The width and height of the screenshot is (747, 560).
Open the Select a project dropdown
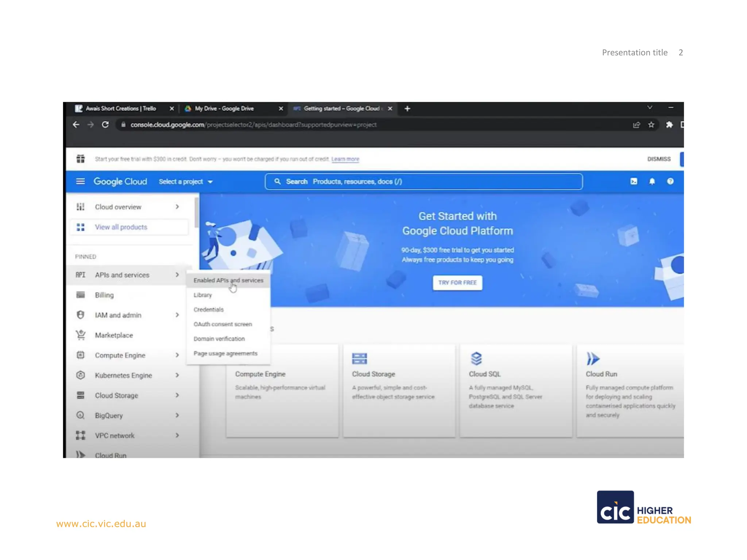(x=185, y=182)
